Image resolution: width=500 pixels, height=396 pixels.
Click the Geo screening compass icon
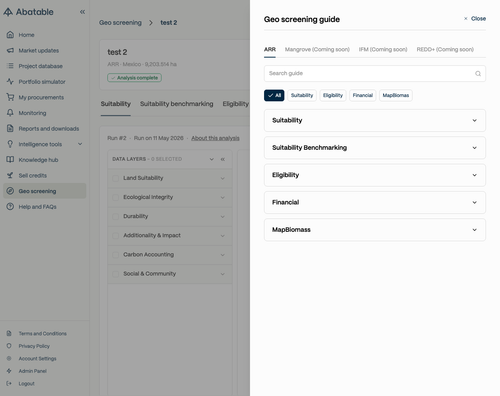click(10, 191)
